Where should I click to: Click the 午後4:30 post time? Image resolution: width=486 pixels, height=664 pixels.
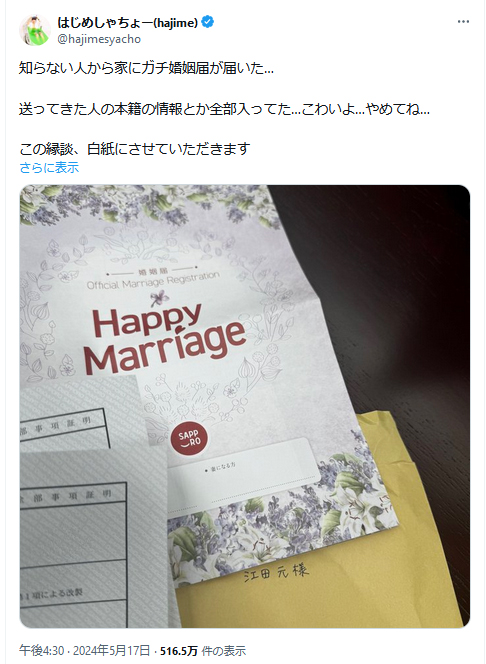pos(41,650)
